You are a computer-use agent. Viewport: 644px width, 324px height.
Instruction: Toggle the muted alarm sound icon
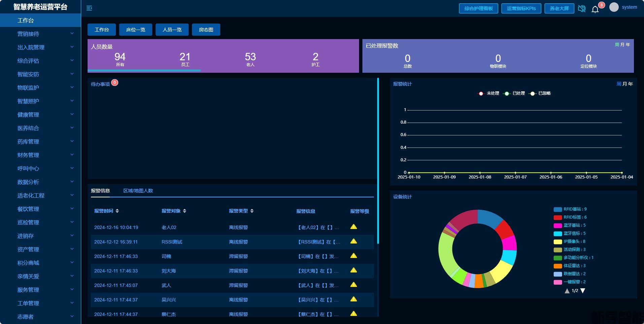click(582, 8)
